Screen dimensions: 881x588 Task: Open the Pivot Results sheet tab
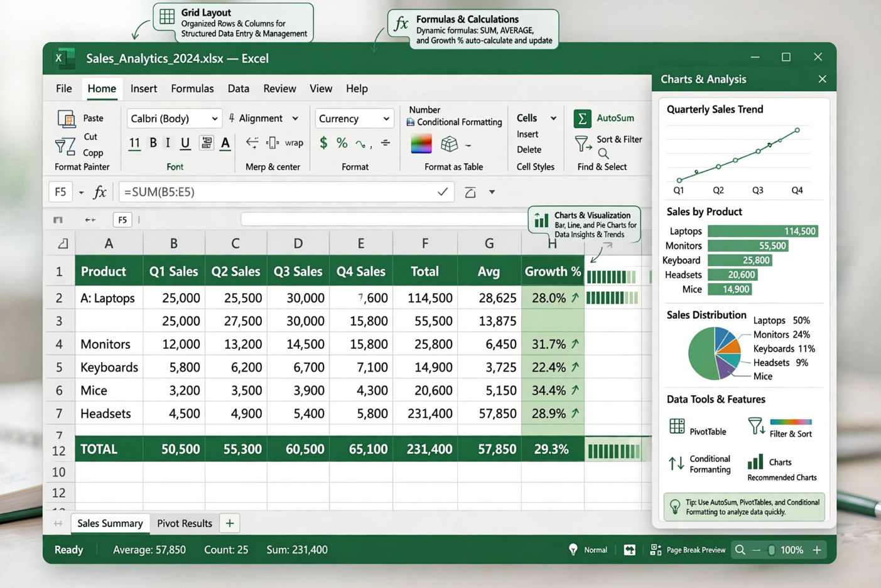point(185,523)
